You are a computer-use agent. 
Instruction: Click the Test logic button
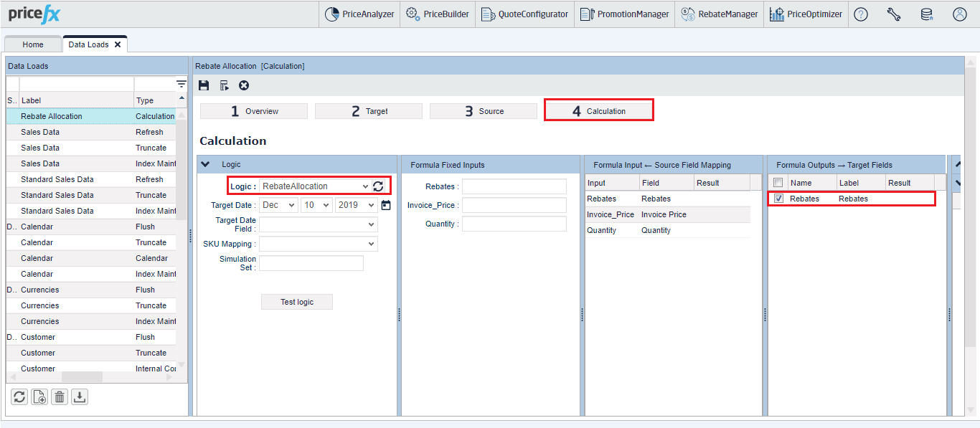pyautogui.click(x=296, y=302)
